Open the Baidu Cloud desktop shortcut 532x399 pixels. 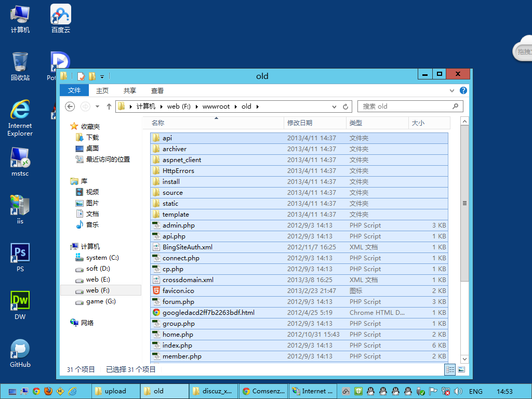[x=61, y=19]
